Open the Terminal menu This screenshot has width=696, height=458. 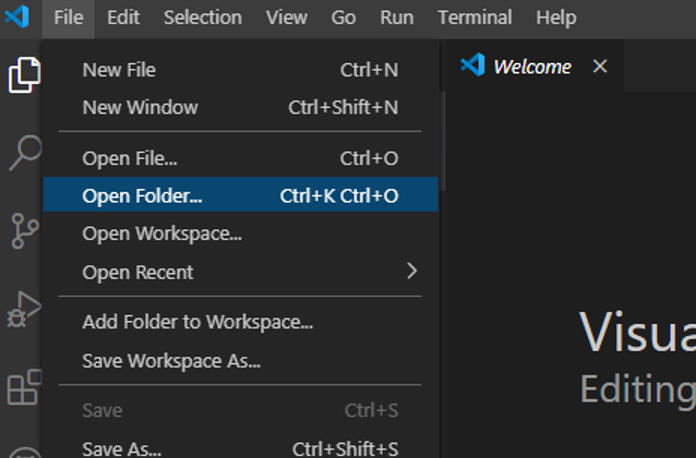475,17
